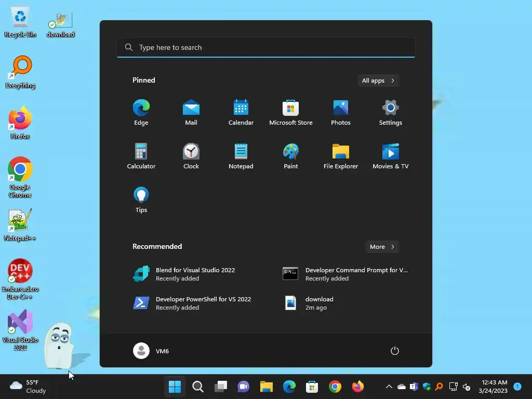Select the Google Chrome desktop shortcut
532x399 pixels.
pyautogui.click(x=20, y=177)
